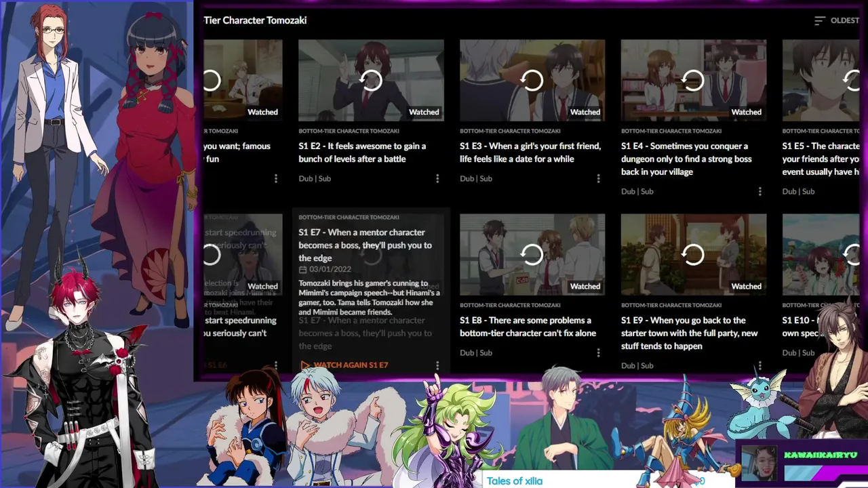The width and height of the screenshot is (868, 488).
Task: Click 'Dub | Sub' under S1 E5
Action: pyautogui.click(x=799, y=191)
